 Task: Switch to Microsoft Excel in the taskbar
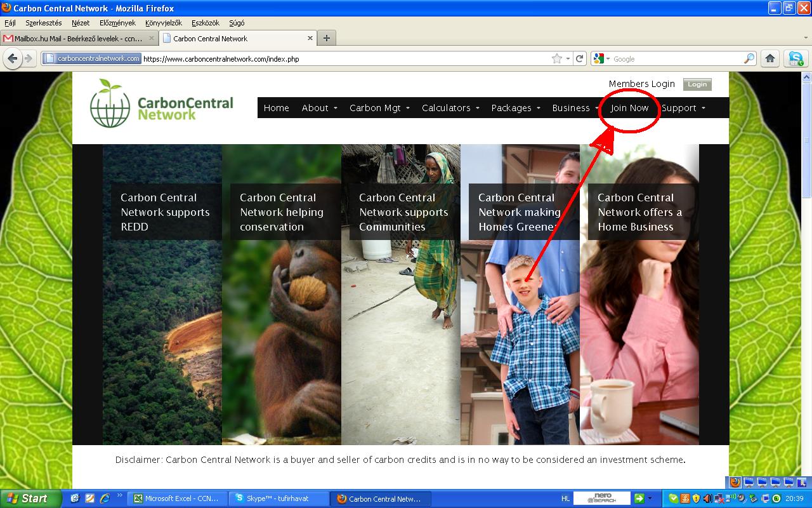176,498
